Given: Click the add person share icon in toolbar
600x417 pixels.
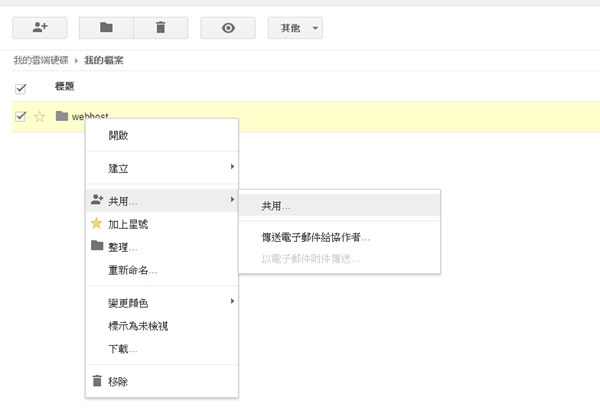Looking at the screenshot, I should (39, 27).
